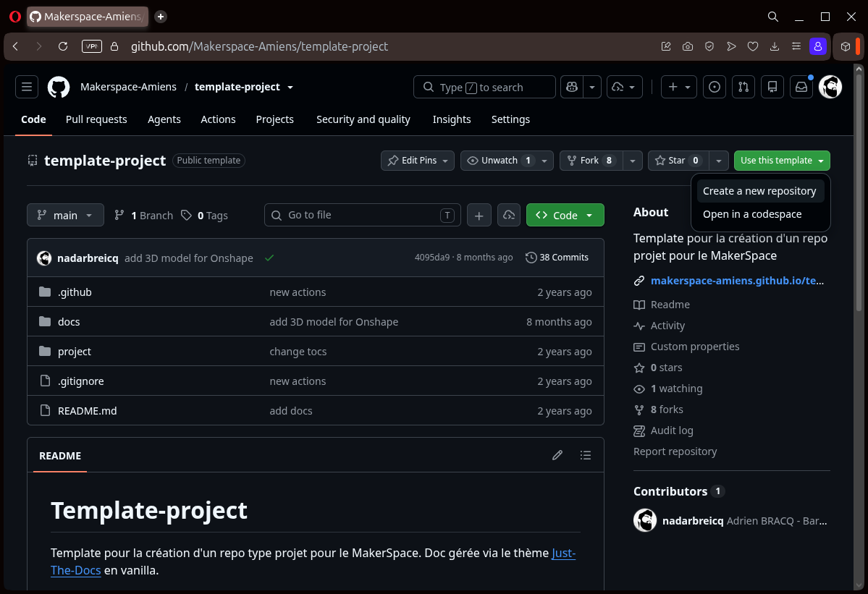Image resolution: width=868 pixels, height=594 pixels.
Task: Open the GitHub hamburger navigation menu
Action: [27, 87]
